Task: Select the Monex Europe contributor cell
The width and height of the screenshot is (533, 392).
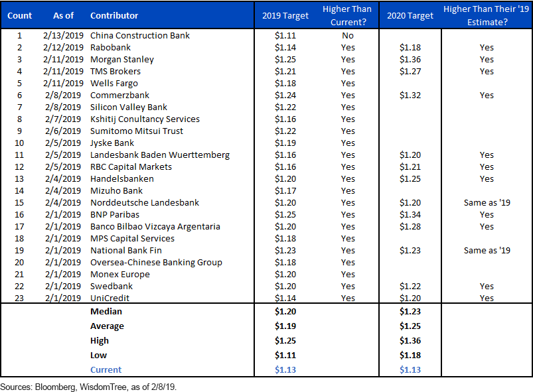Action: [x=120, y=274]
